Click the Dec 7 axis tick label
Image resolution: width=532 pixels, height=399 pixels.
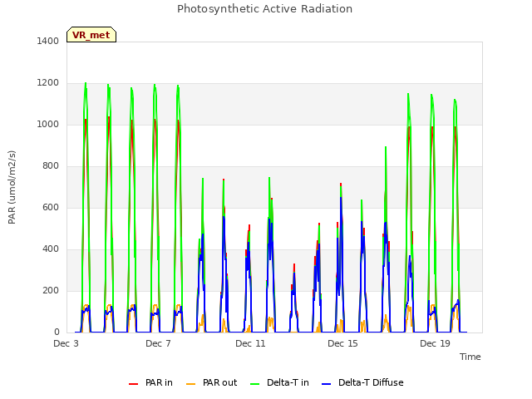point(158,343)
